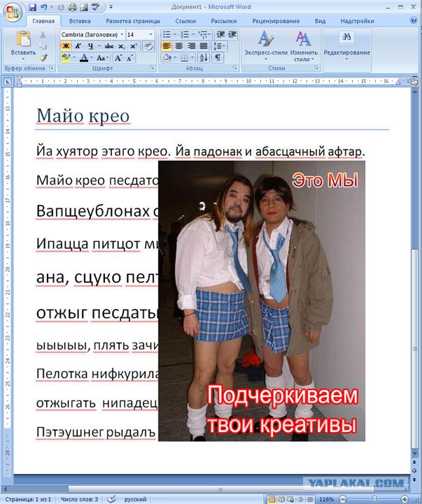Switch to Print Layout view
The height and width of the screenshot is (504, 422).
pos(272,499)
